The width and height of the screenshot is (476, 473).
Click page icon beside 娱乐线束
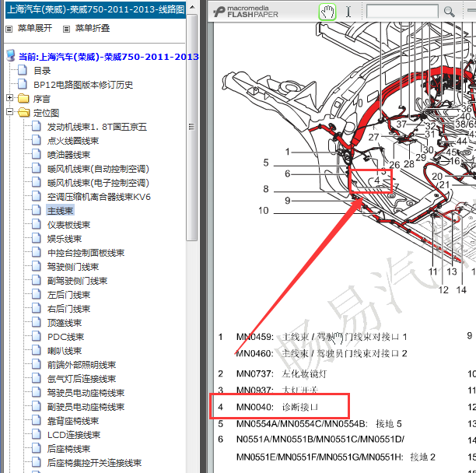(x=37, y=238)
